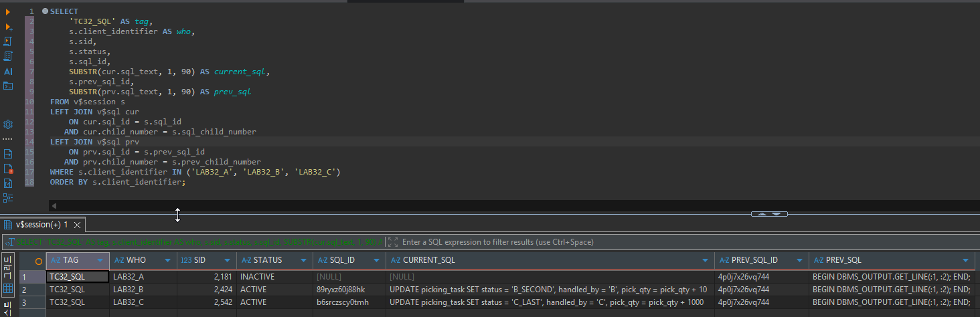Close the v$session(+) 1 result tab
The image size is (980, 317).
coord(78,225)
